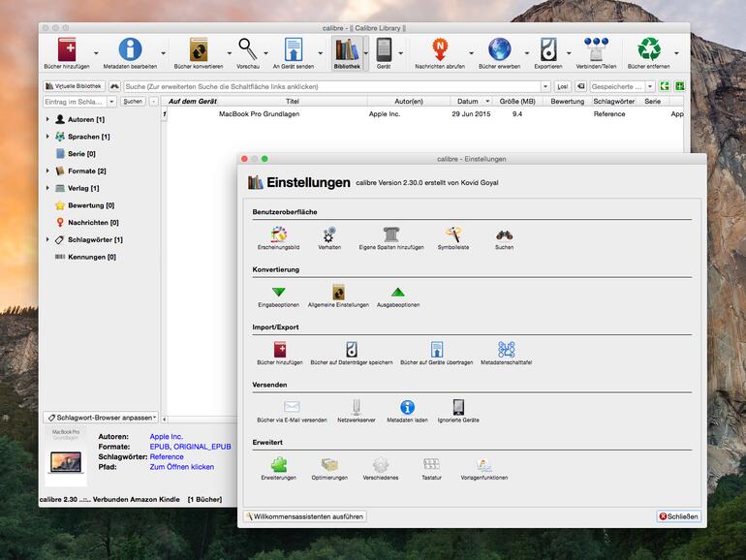Open Eingabeoptionen under Konvertierung
Image resolution: width=746 pixels, height=560 pixels.
(278, 292)
